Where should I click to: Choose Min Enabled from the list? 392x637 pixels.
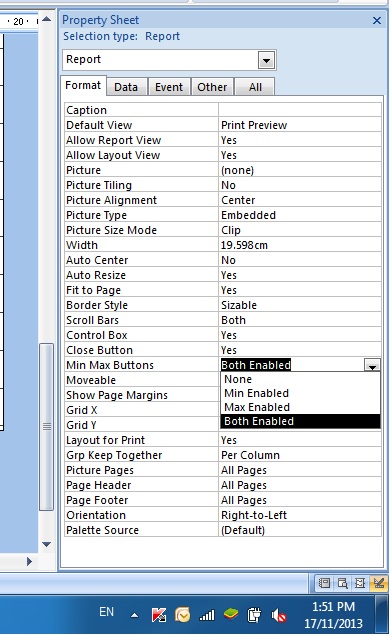pos(300,393)
